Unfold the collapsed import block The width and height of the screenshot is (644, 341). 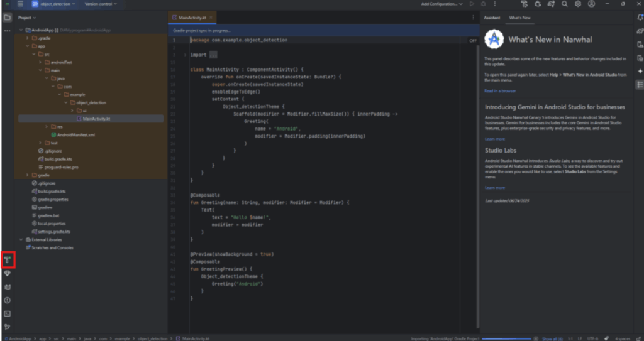tap(186, 55)
